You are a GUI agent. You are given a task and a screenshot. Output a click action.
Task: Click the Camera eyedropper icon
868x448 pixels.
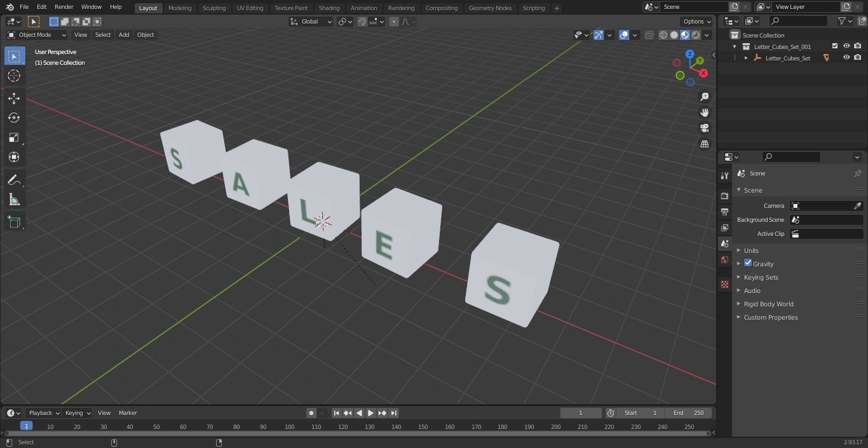[857, 206]
